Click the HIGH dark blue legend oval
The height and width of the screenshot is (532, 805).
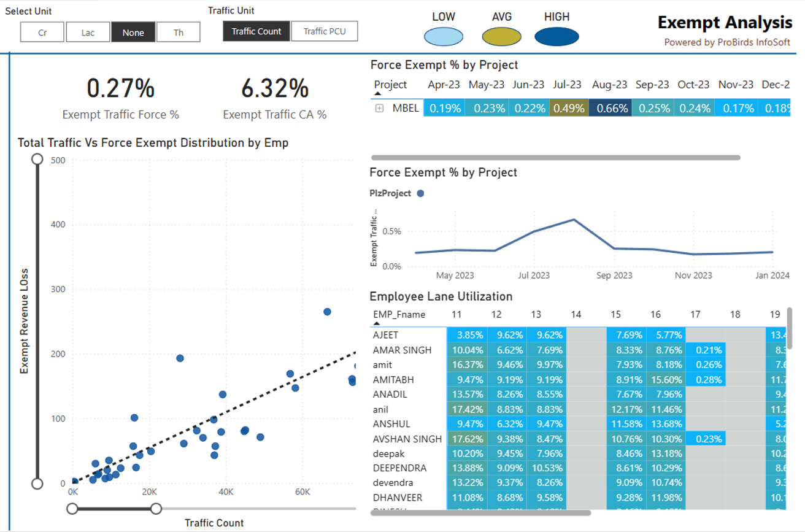click(557, 37)
